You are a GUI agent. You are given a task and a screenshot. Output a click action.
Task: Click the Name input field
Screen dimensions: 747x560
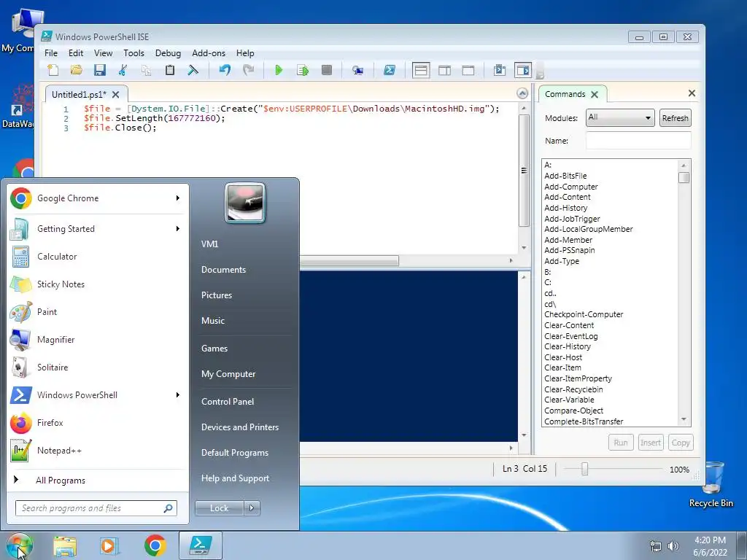click(638, 141)
